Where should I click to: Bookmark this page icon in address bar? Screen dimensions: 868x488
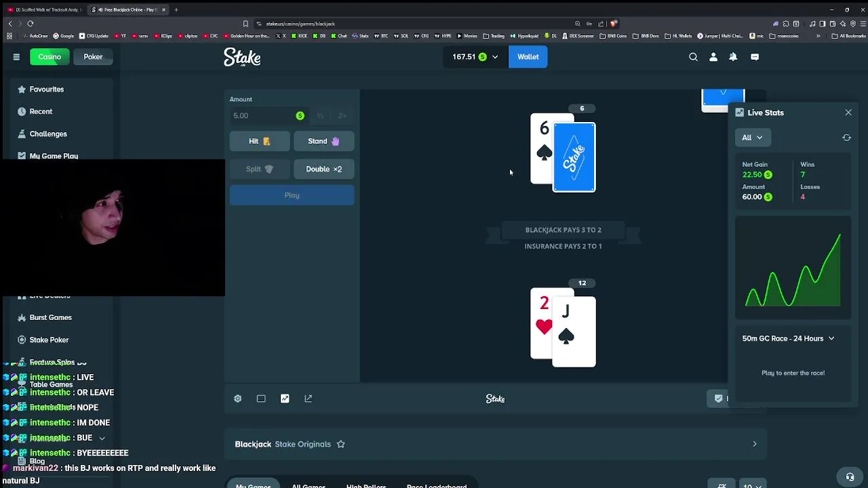pyautogui.click(x=245, y=24)
